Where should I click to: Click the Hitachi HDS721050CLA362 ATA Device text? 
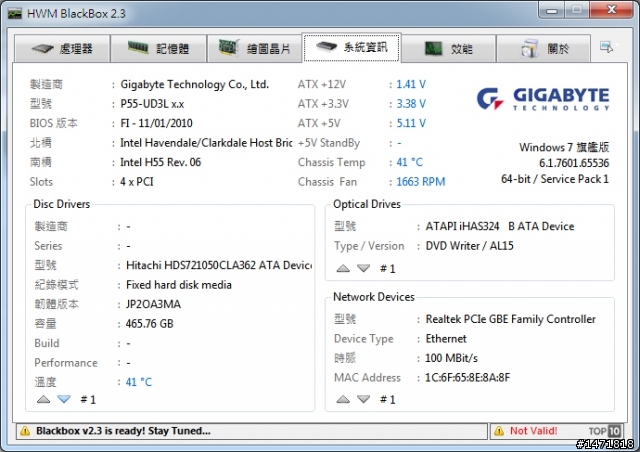point(219,265)
